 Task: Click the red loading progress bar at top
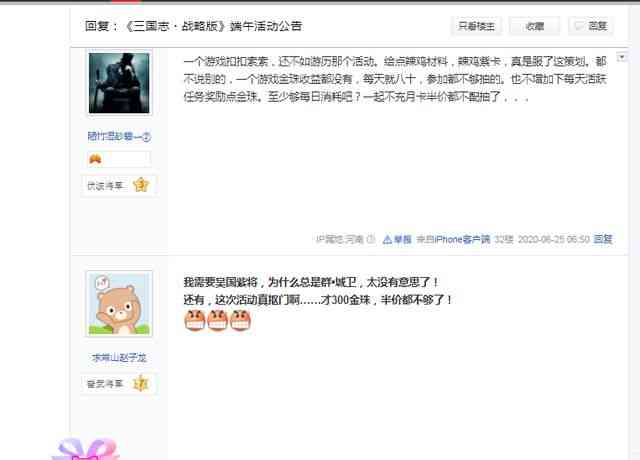click(126, 2)
